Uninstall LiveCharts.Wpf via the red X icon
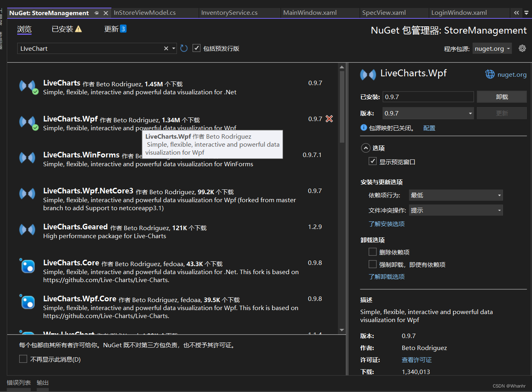 click(329, 118)
